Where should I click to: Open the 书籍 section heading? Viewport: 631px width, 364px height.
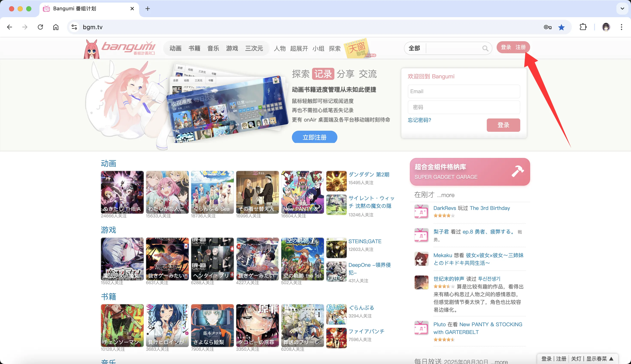click(109, 297)
